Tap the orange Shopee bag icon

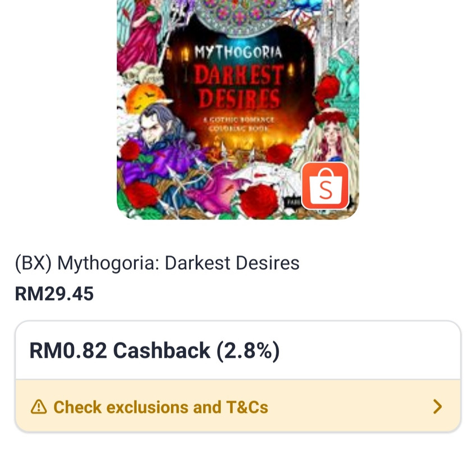(325, 186)
